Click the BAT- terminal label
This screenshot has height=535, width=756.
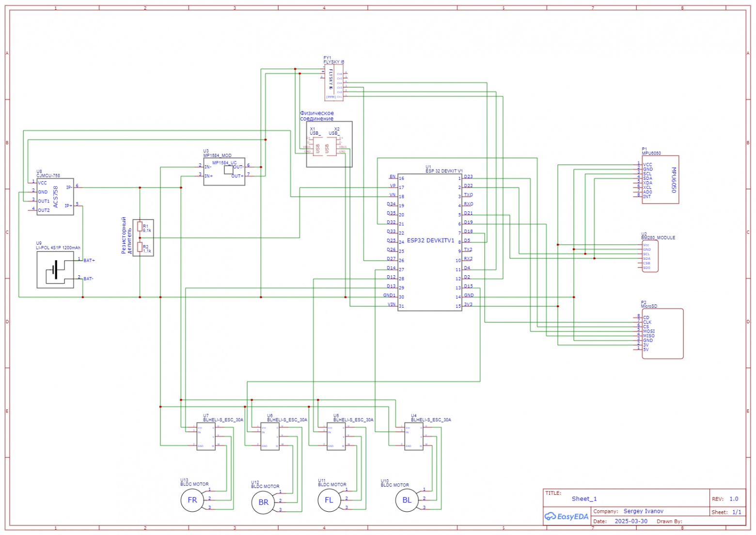point(89,279)
